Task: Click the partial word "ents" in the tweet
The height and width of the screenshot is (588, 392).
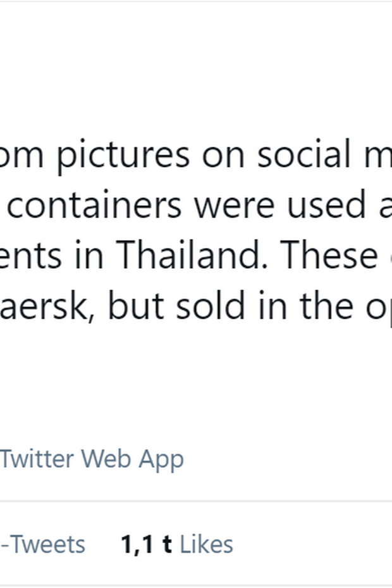Action: 32,256
